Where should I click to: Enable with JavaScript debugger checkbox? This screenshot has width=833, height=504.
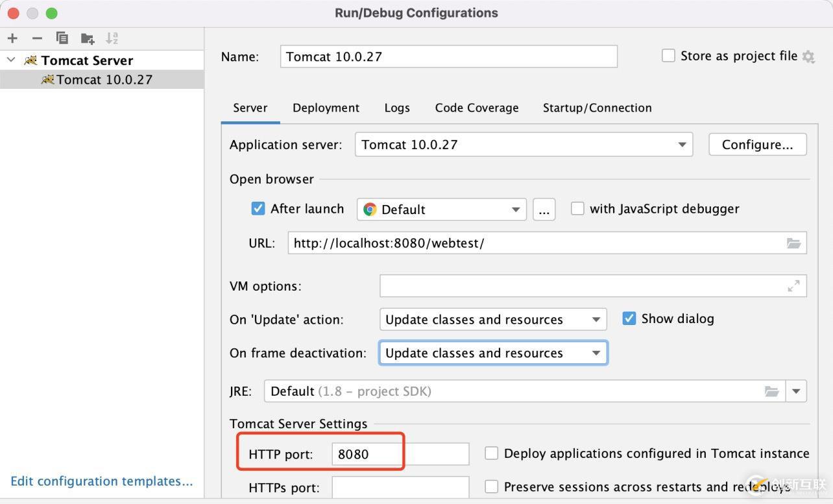577,208
